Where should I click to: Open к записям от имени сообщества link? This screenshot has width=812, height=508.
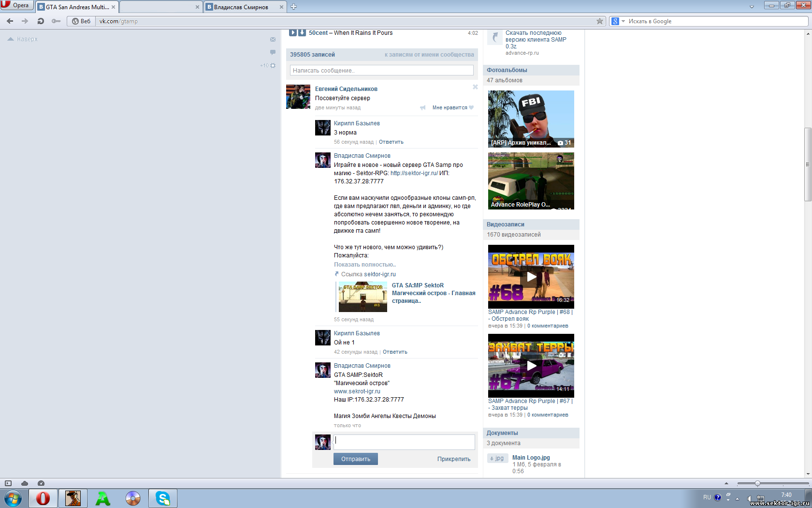click(429, 55)
